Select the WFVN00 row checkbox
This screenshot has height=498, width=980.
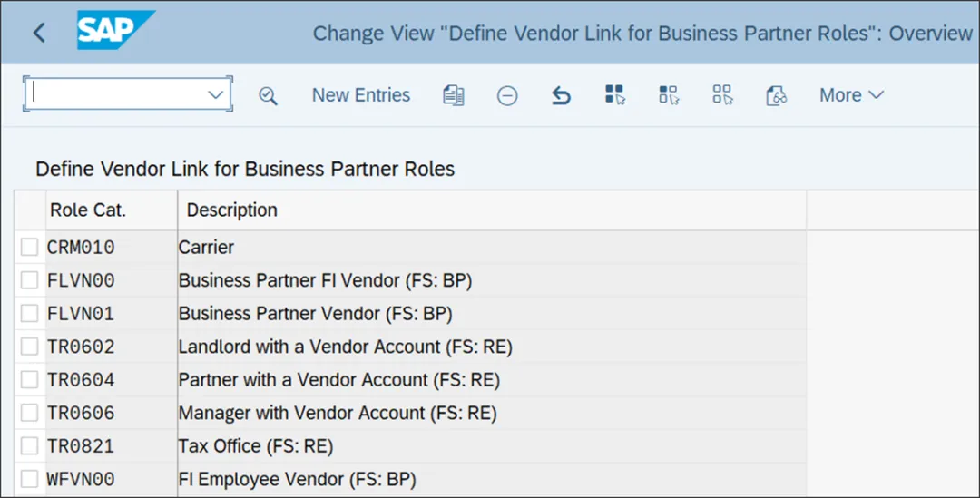pyautogui.click(x=30, y=478)
